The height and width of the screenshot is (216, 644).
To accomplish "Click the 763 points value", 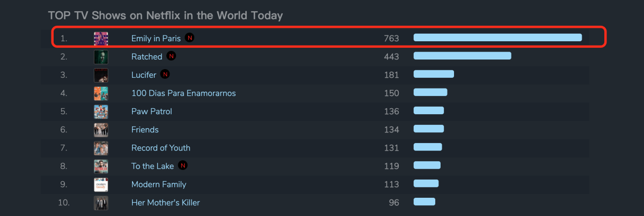I will click(392, 39).
